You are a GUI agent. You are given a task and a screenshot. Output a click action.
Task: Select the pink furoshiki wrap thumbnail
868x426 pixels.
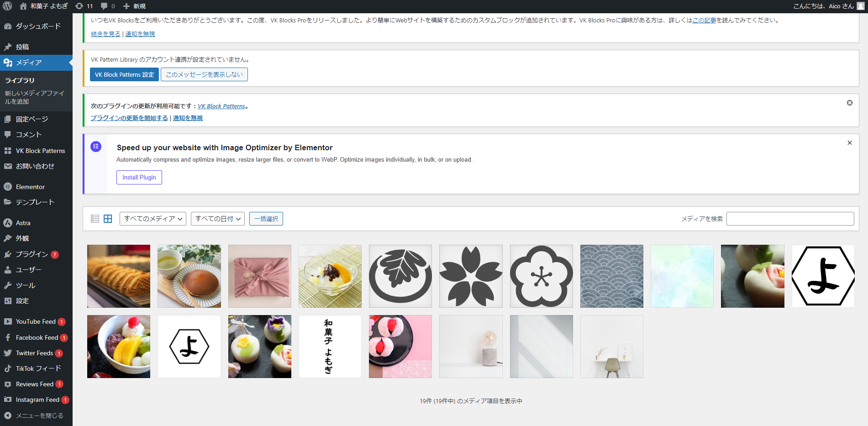point(260,276)
